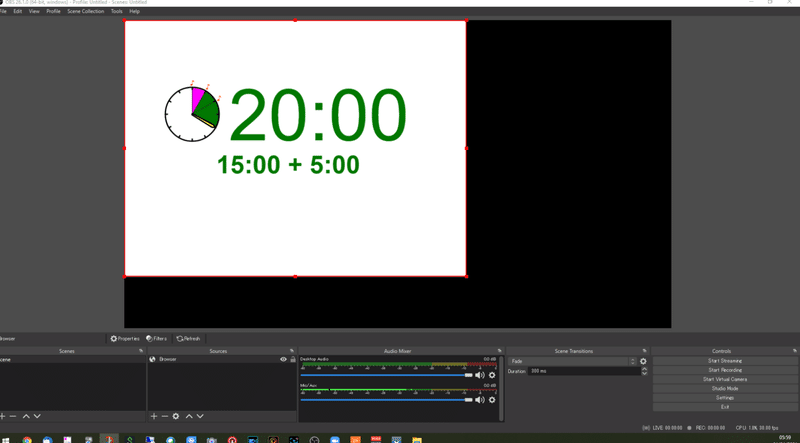Viewport: 800px width, 443px height.
Task: Pop out the Scenes dock
Action: pyautogui.click(x=141, y=351)
